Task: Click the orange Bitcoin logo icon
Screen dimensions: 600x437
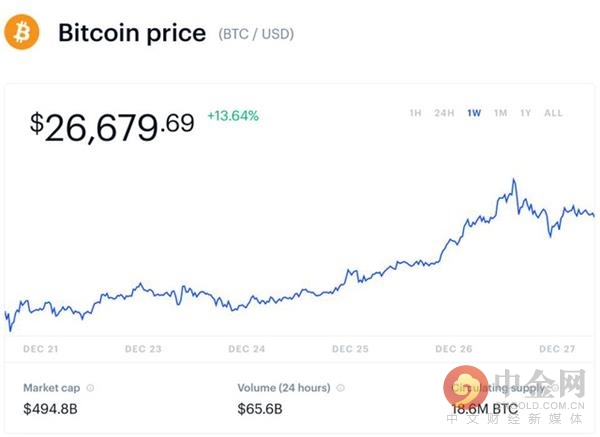Action: point(22,32)
